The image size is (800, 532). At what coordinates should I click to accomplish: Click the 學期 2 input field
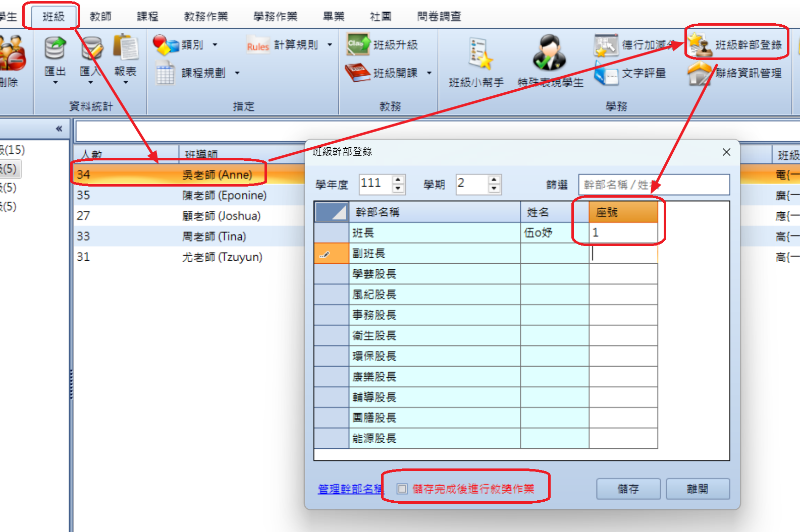[x=472, y=184]
